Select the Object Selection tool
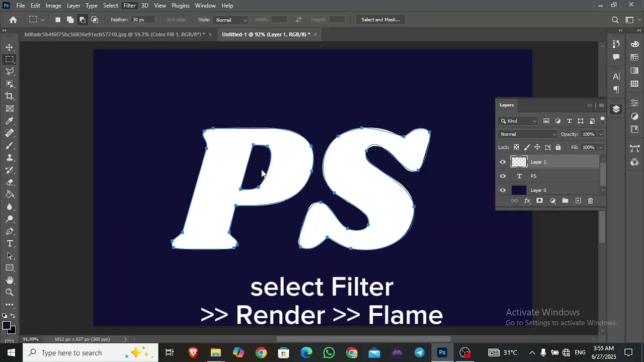Screen dimensions: 644x362 tap(10, 84)
